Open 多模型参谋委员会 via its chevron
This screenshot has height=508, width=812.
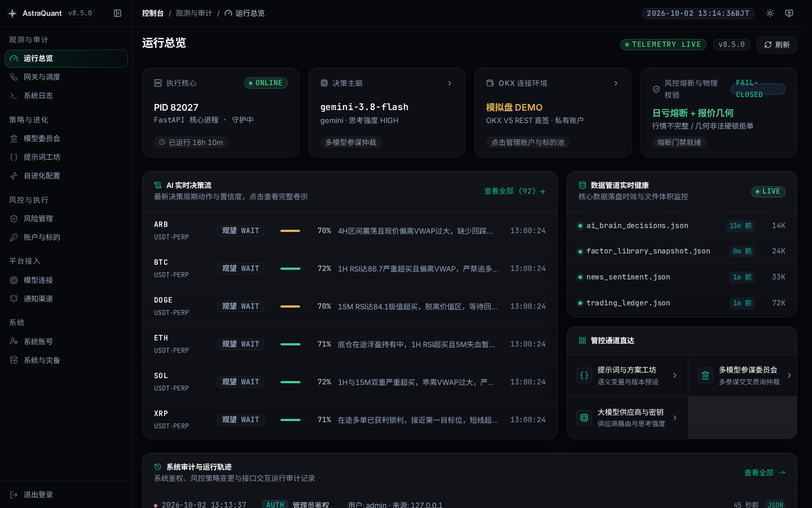click(789, 375)
